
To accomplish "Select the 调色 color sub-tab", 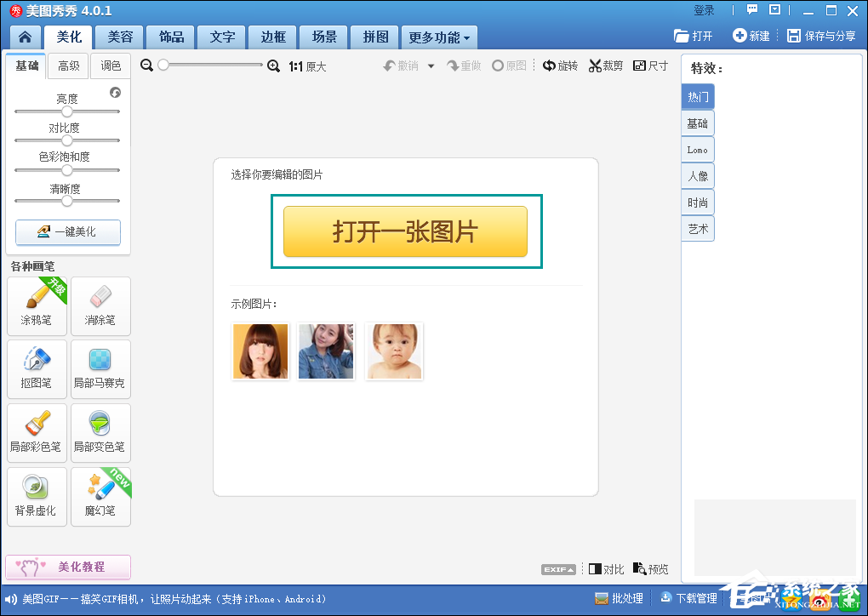I will (111, 66).
